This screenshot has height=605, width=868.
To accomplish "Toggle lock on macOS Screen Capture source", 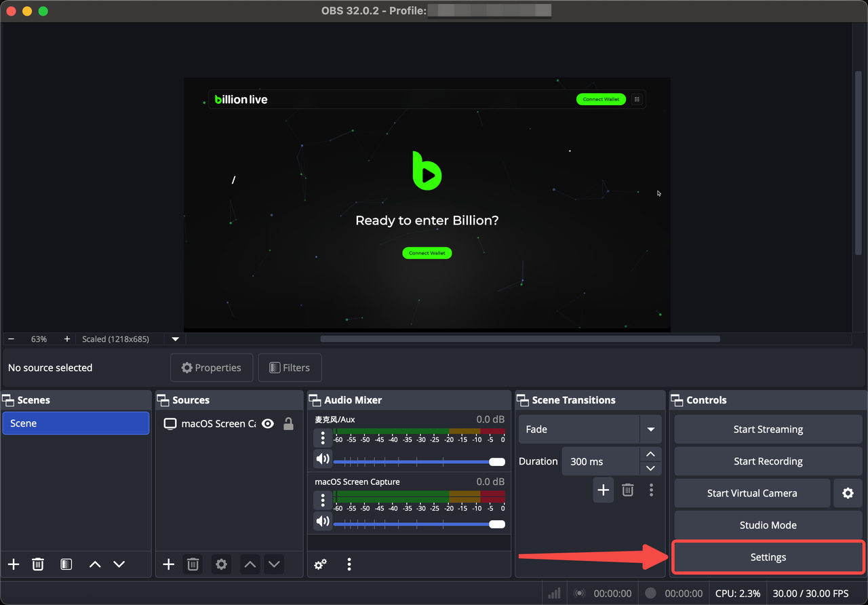I will click(288, 424).
